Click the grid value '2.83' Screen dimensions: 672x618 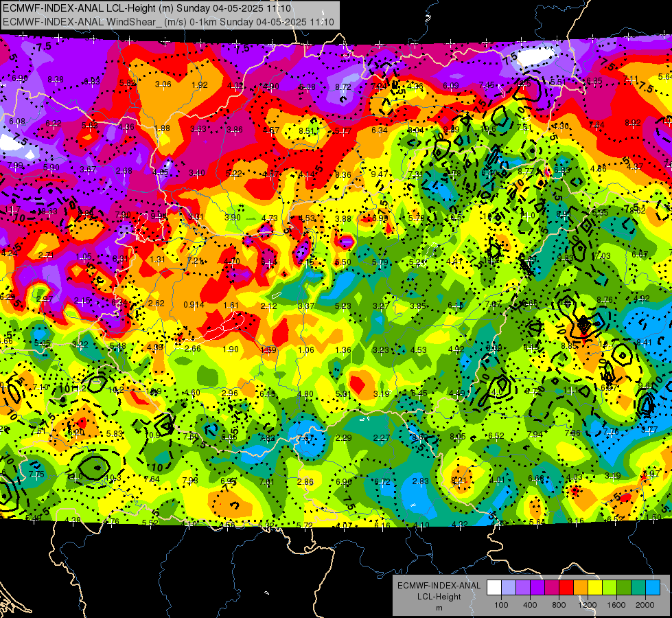pos(420,481)
